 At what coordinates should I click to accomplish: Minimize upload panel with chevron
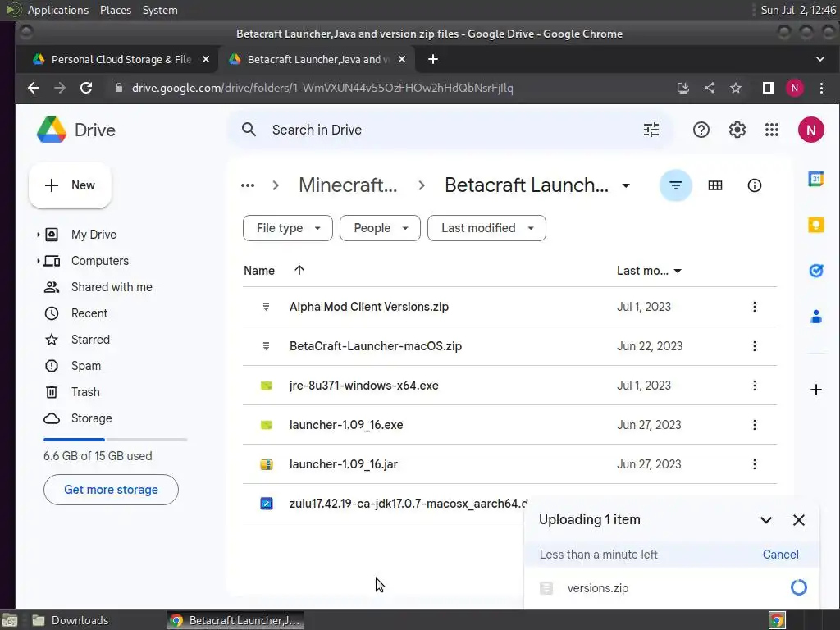point(765,519)
